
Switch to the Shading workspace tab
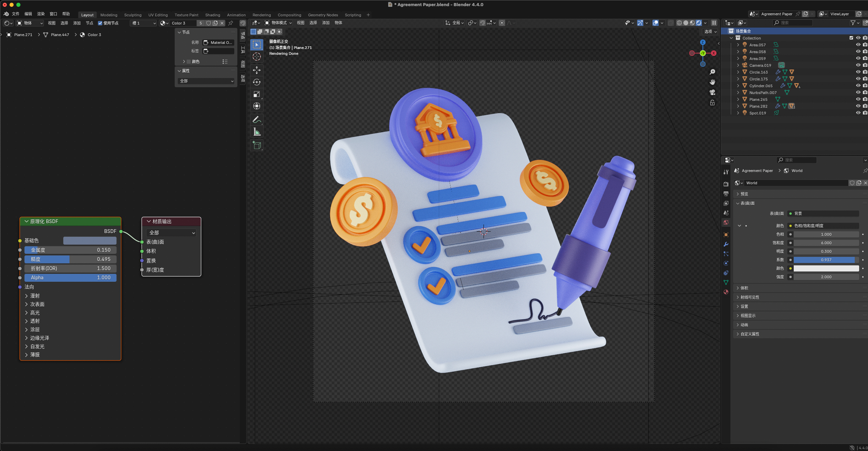[x=212, y=15]
